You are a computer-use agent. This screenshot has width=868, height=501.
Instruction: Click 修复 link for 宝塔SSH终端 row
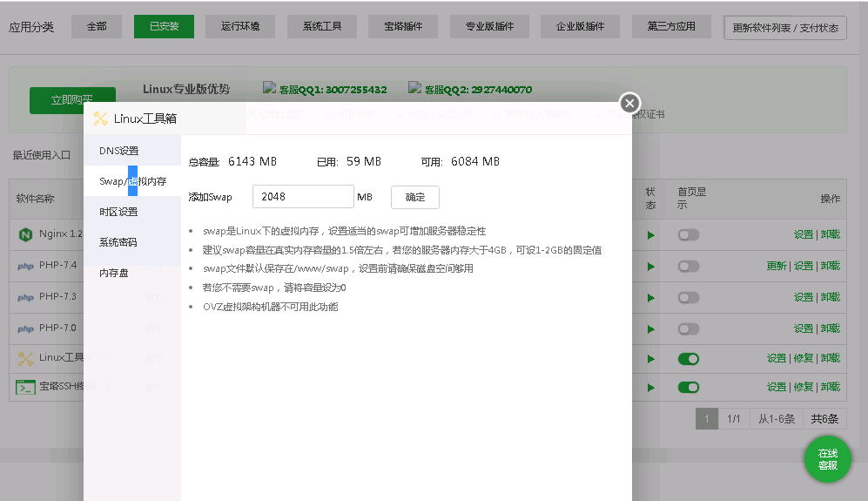point(804,388)
